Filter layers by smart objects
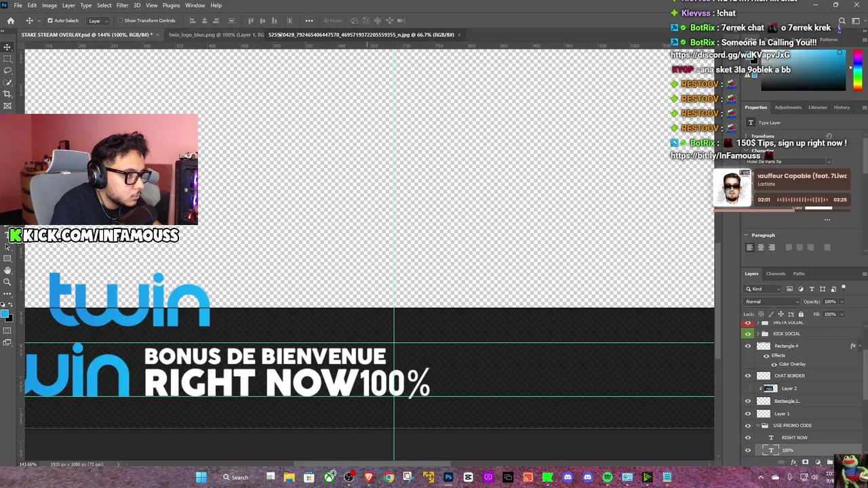868x488 pixels. (833, 289)
